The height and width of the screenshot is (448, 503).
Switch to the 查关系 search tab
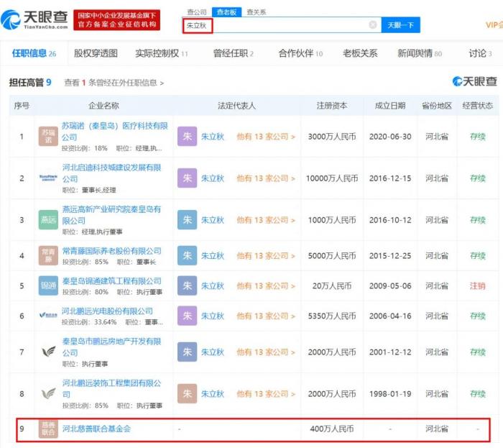coord(256,12)
